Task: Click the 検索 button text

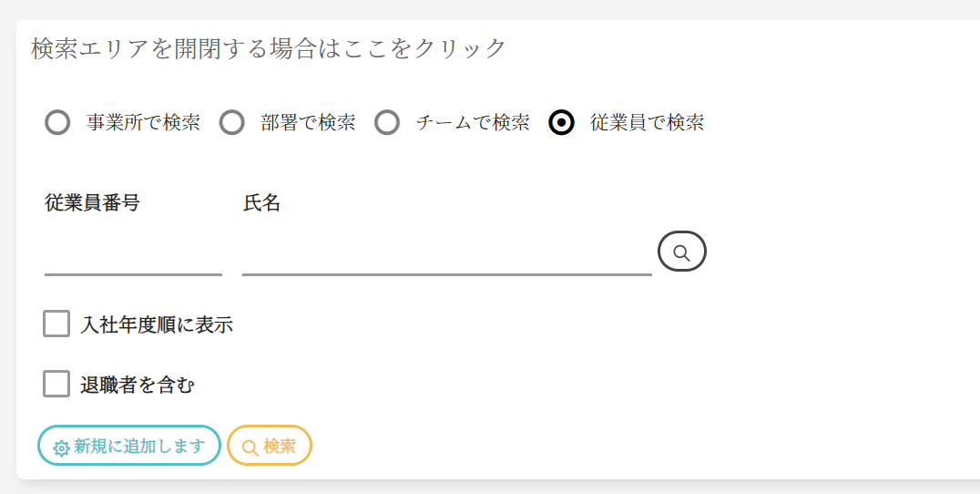Action: tap(280, 447)
